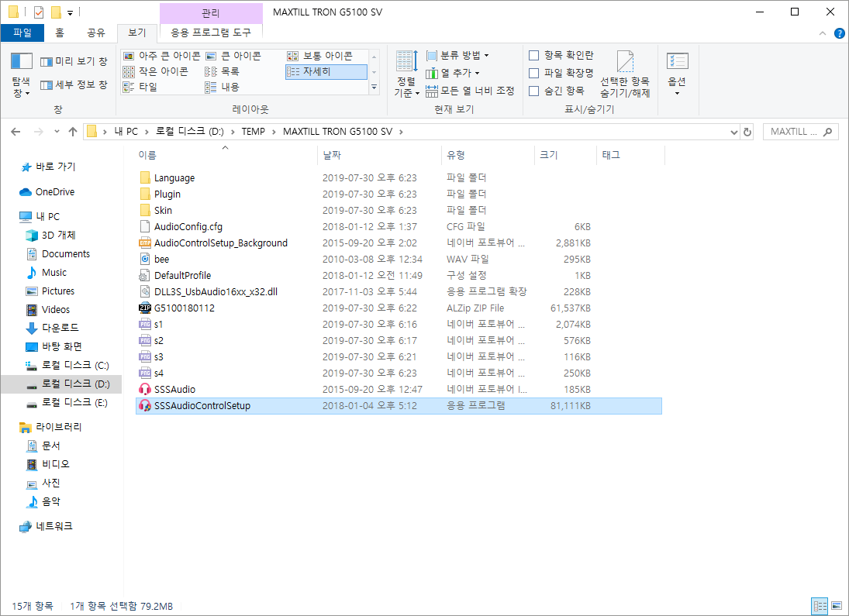Switch to Small icons layout

pyautogui.click(x=155, y=71)
